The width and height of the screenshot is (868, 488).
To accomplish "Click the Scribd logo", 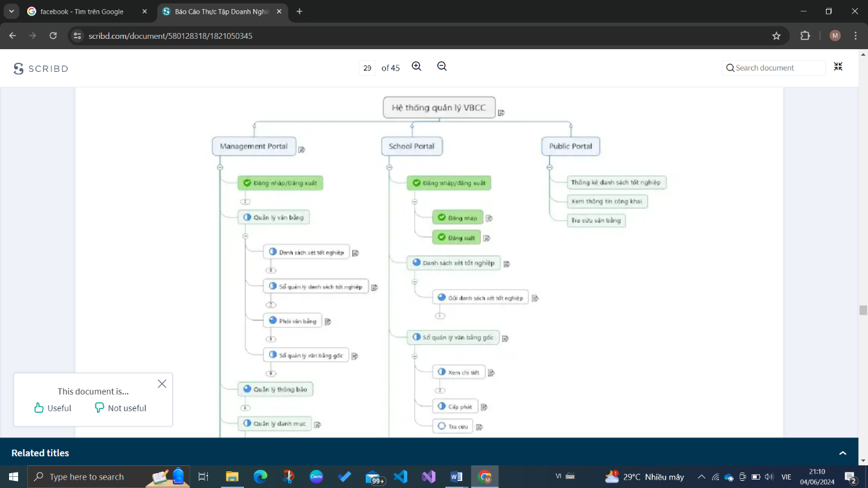I will tap(41, 69).
